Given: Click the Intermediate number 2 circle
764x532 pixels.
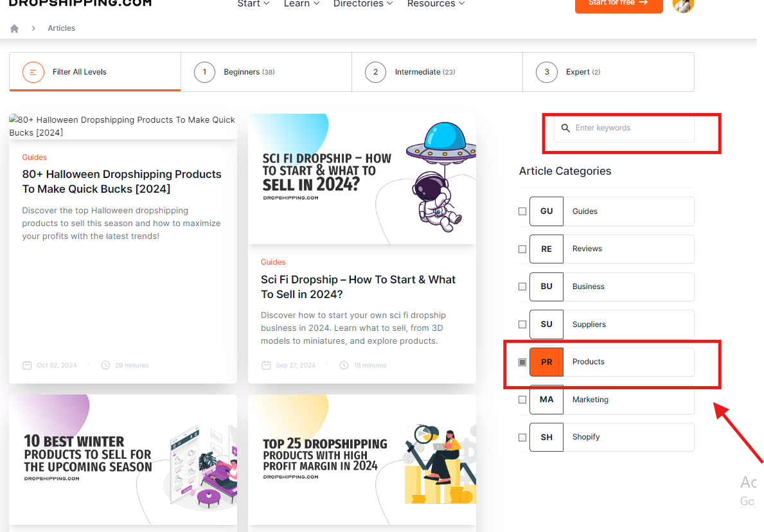Looking at the screenshot, I should 375,72.
